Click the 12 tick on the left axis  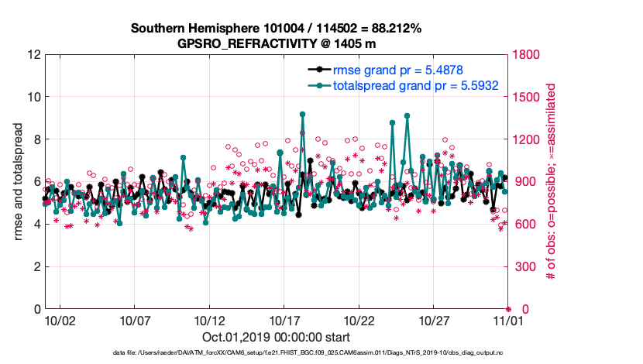pyautogui.click(x=33, y=55)
